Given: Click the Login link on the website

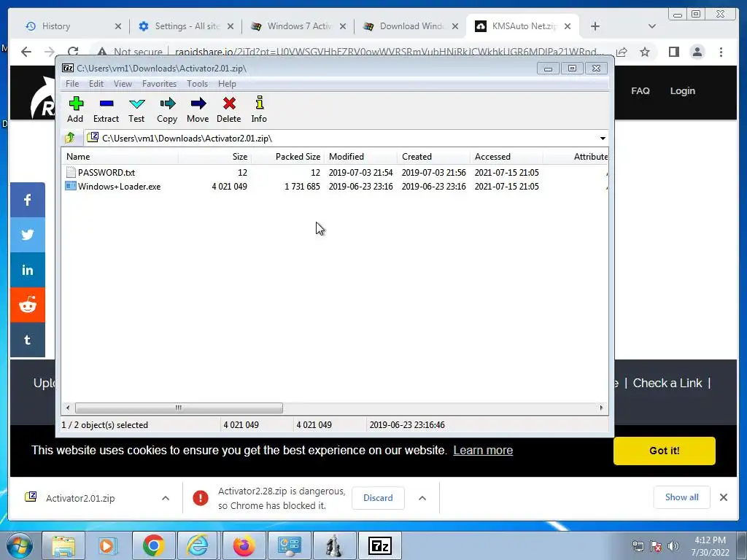Looking at the screenshot, I should [682, 90].
